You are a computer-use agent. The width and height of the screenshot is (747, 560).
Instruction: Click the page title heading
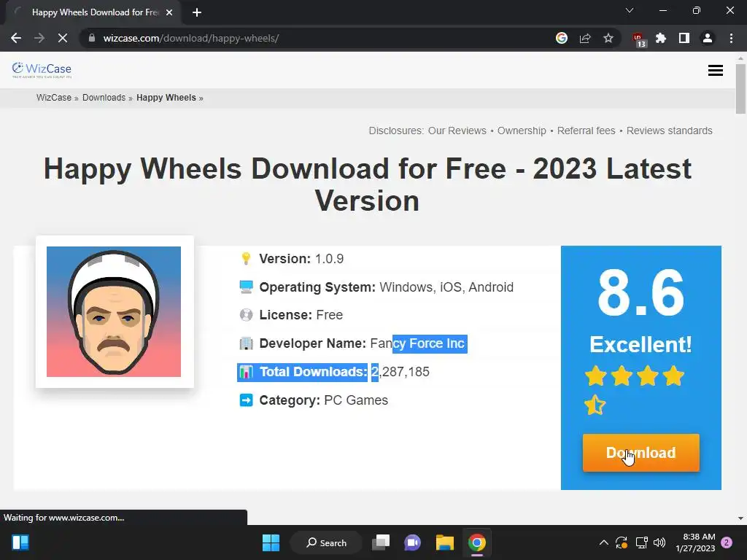point(368,184)
